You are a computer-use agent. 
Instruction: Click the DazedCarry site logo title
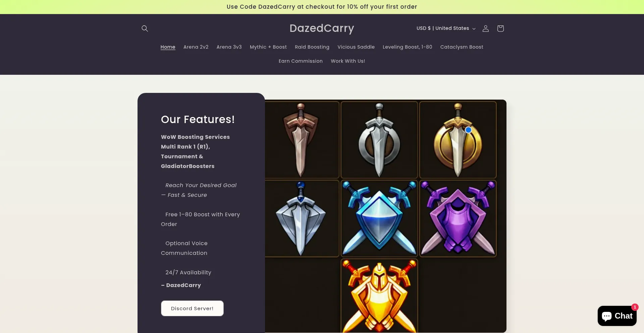click(322, 28)
